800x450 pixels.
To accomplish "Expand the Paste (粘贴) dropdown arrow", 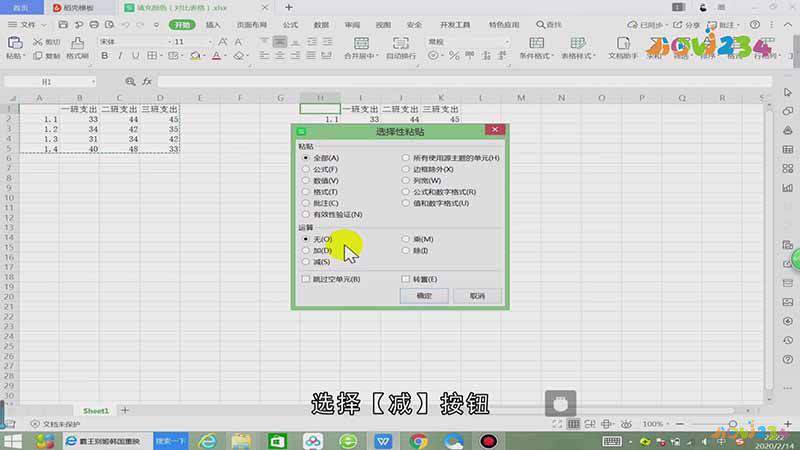I will 24,56.
